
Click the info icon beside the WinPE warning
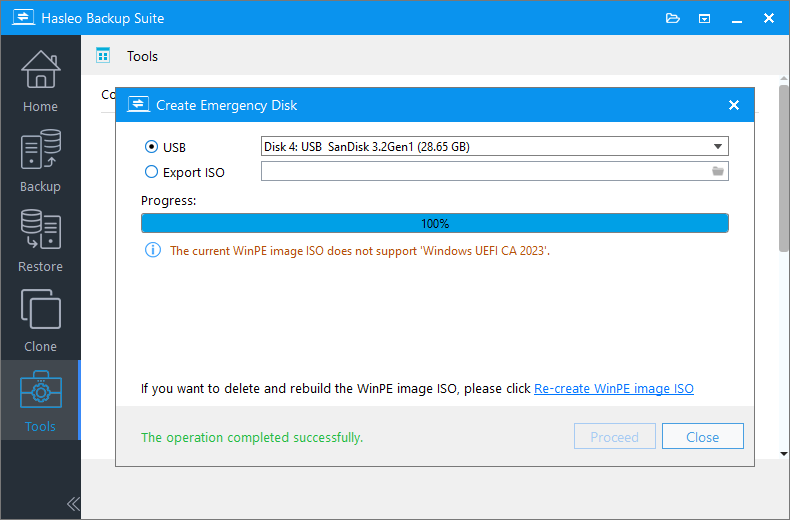[x=153, y=250]
